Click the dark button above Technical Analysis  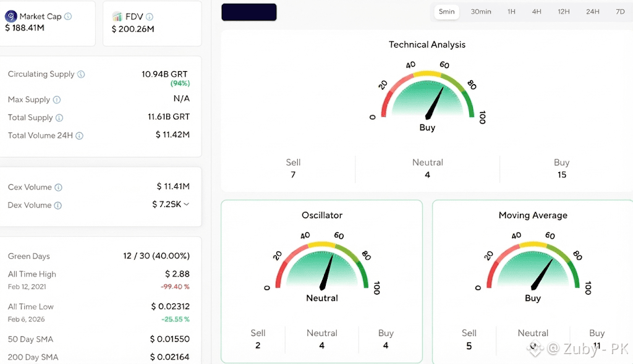249,12
